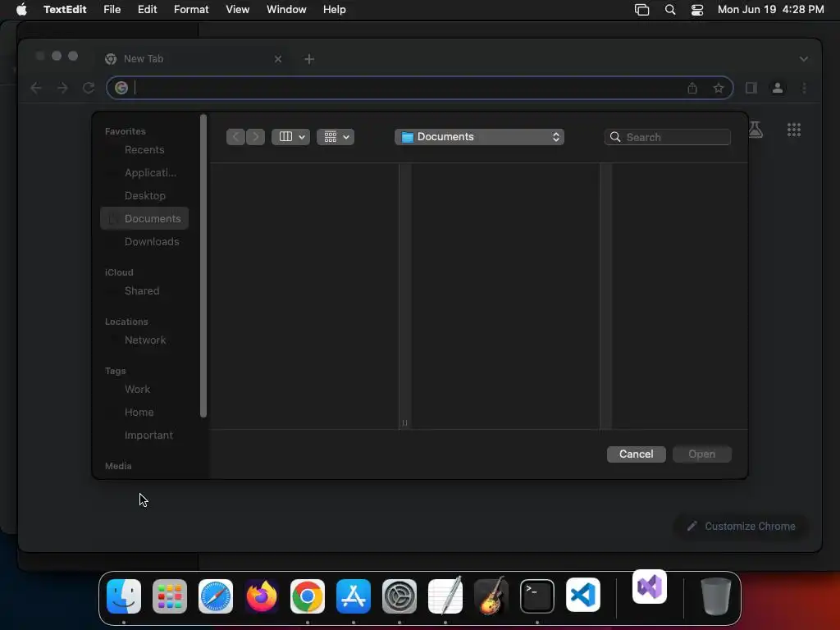Click the sidebar vertical scrollbar

[203, 266]
